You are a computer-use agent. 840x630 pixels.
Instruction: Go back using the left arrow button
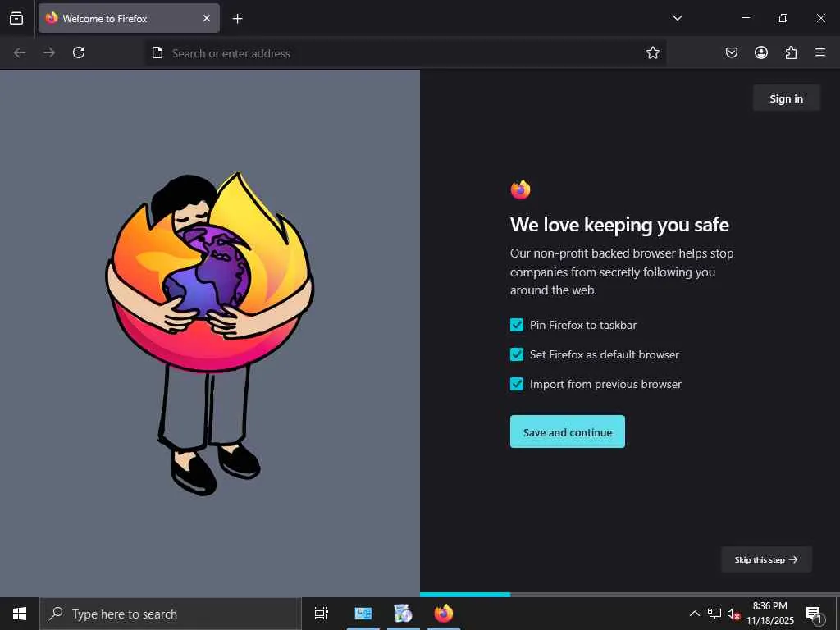[x=20, y=52]
